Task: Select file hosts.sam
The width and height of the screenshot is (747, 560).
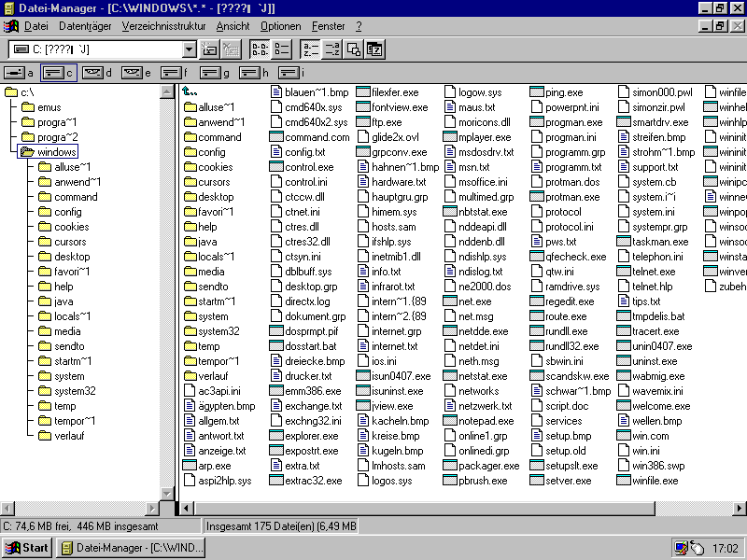Action: point(387,227)
